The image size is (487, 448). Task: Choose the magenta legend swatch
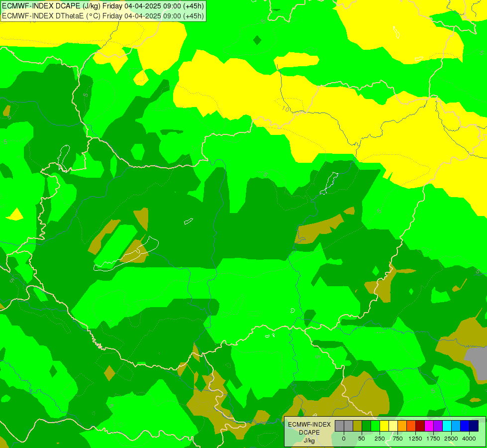pyautogui.click(x=429, y=426)
